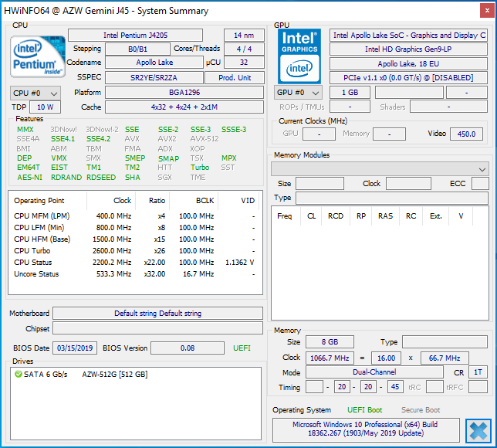Click the grayed Secure Boot label

421,410
